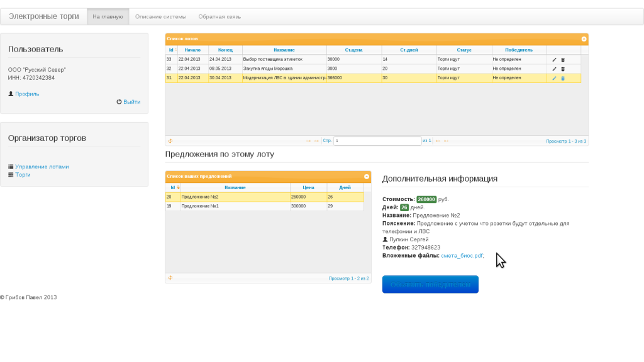Screen dimensions: 644x362
Task: Go to next page of lots
Action: (438, 141)
